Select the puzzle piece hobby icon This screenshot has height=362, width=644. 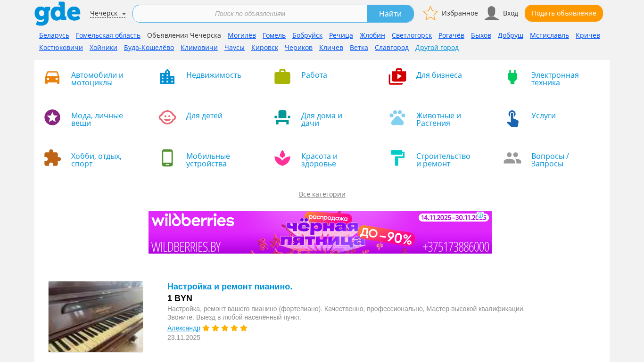pyautogui.click(x=52, y=158)
